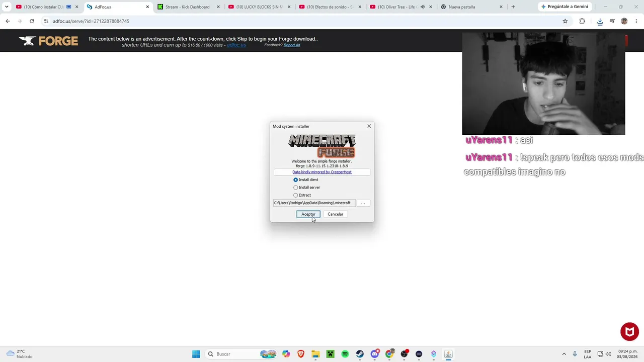Switch to the Nueva pestaña tab
The width and height of the screenshot is (644, 362).
[461, 7]
